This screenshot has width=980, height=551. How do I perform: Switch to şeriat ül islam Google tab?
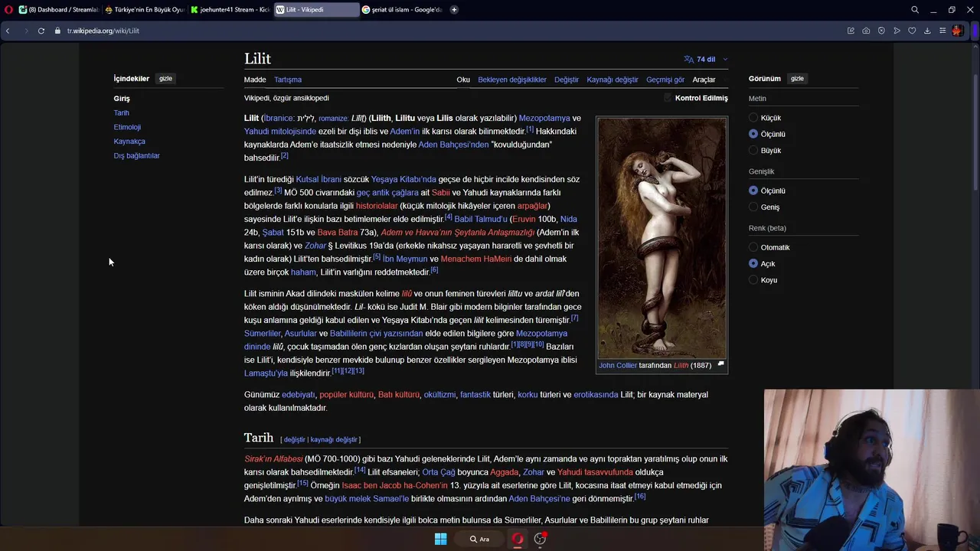coord(402,10)
